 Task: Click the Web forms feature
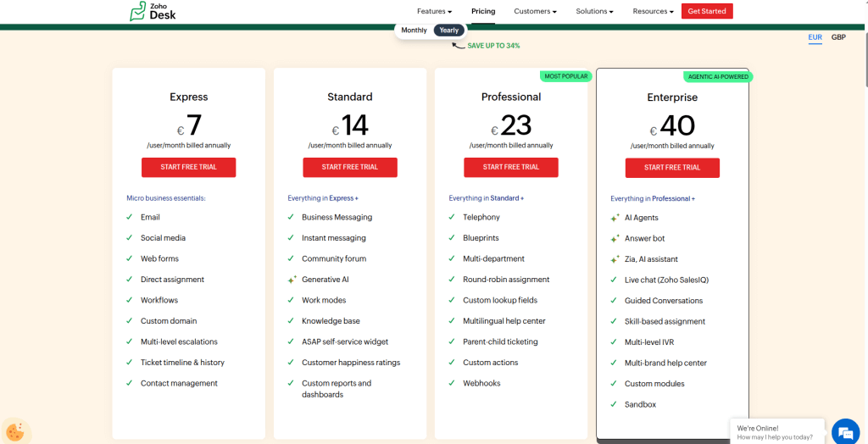pyautogui.click(x=159, y=258)
